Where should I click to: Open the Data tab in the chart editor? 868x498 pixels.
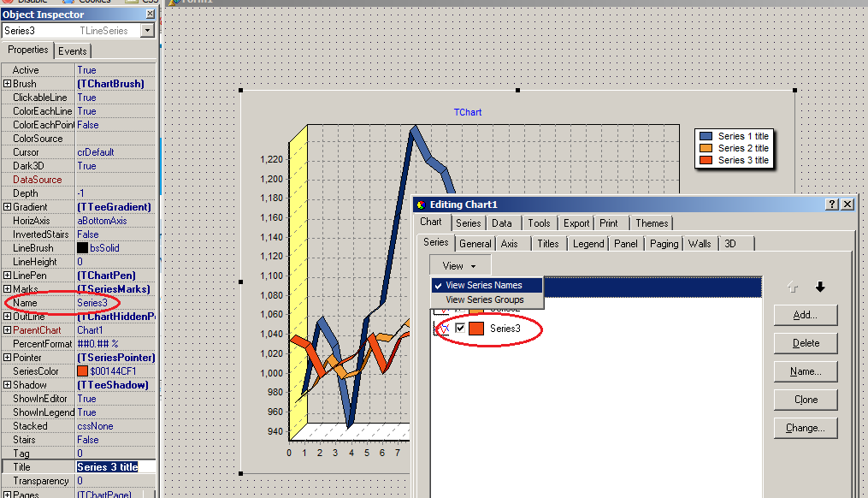501,223
